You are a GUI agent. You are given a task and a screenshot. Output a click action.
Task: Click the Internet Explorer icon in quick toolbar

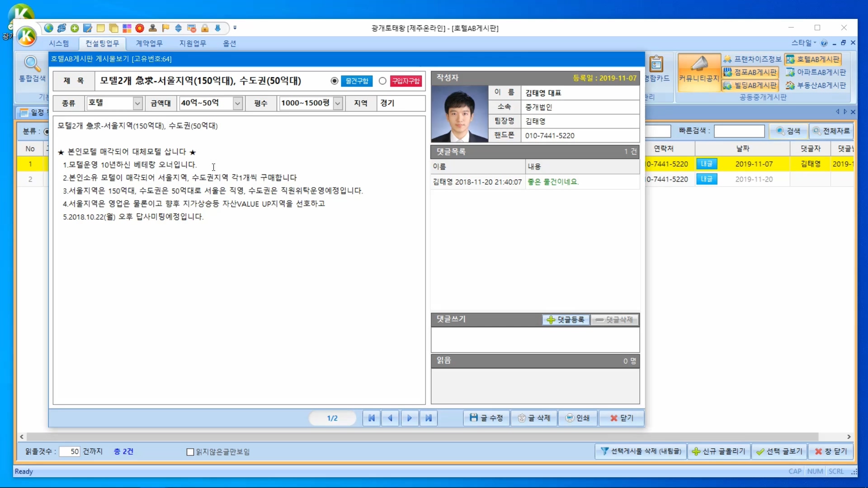(61, 28)
